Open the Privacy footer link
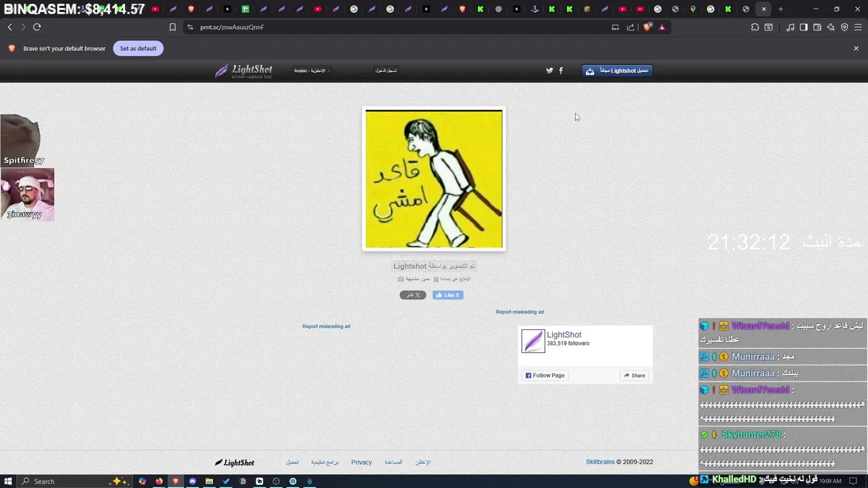The width and height of the screenshot is (868, 488). (x=361, y=462)
